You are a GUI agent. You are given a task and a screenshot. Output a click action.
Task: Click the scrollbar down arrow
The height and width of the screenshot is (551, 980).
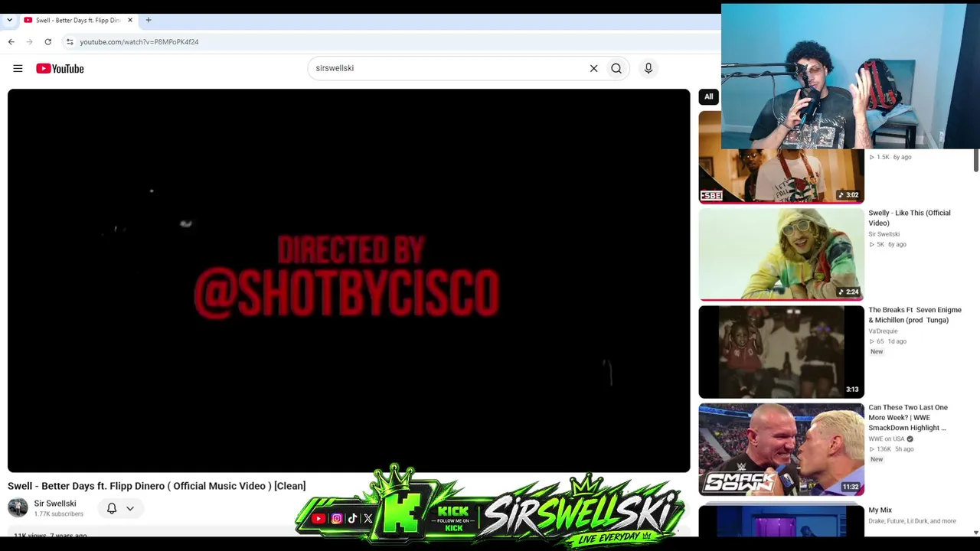click(x=975, y=532)
